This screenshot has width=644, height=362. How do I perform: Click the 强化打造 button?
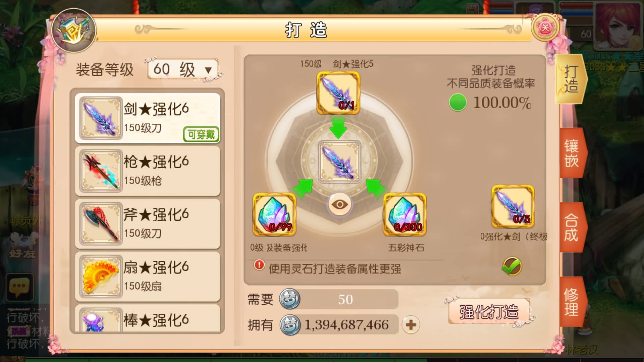click(489, 312)
